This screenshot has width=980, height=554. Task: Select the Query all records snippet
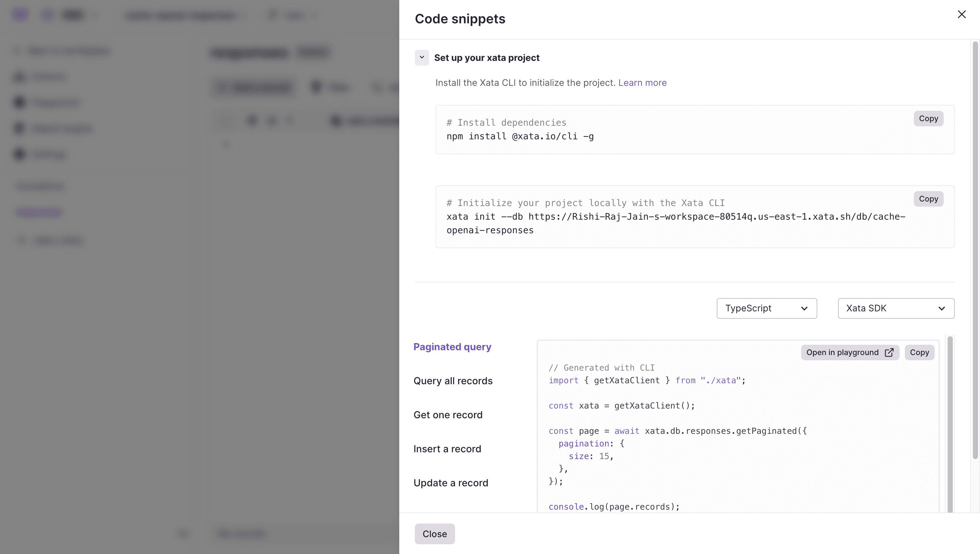click(x=453, y=381)
